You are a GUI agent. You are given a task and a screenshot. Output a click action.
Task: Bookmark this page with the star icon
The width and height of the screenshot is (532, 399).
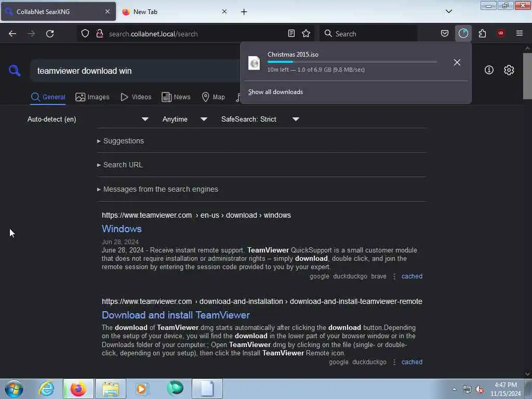pos(306,33)
